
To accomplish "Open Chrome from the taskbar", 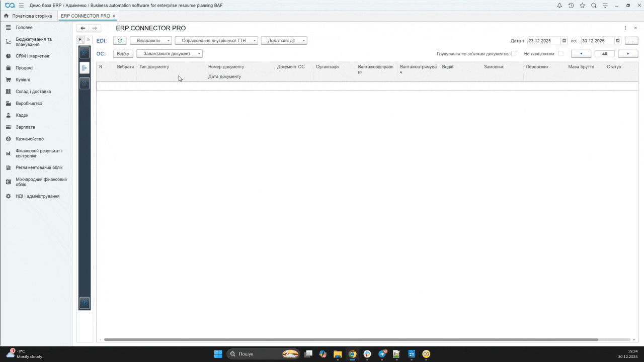I will tap(353, 354).
